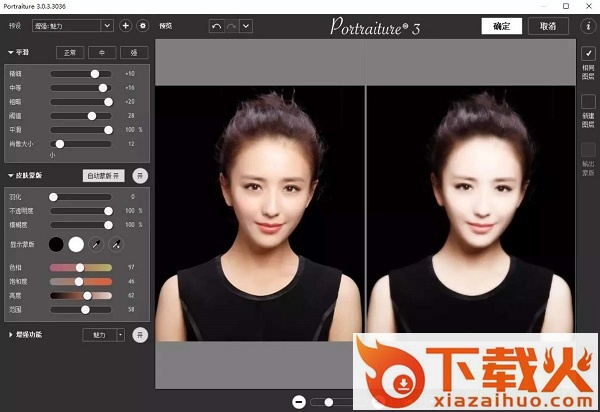
Task: Click the luminance value 62
Action: tap(131, 295)
